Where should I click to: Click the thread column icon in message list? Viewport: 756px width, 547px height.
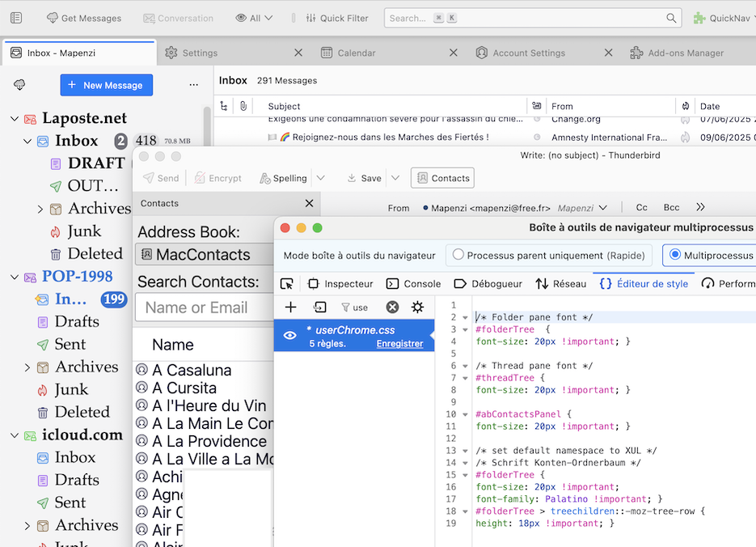point(224,106)
